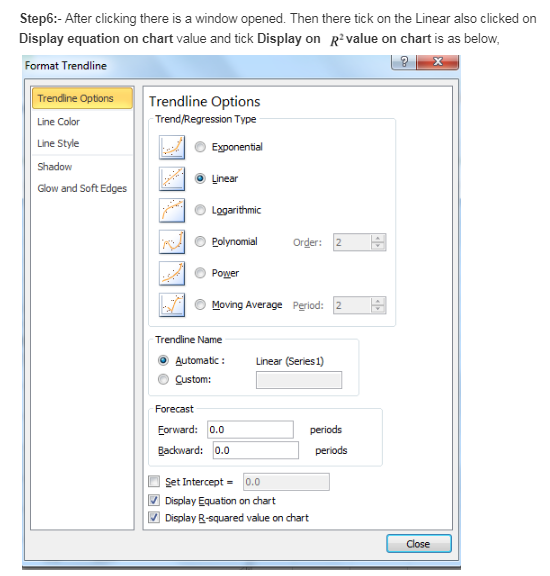The width and height of the screenshot is (550, 576).
Task: Click the Close button
Action: coord(419,544)
